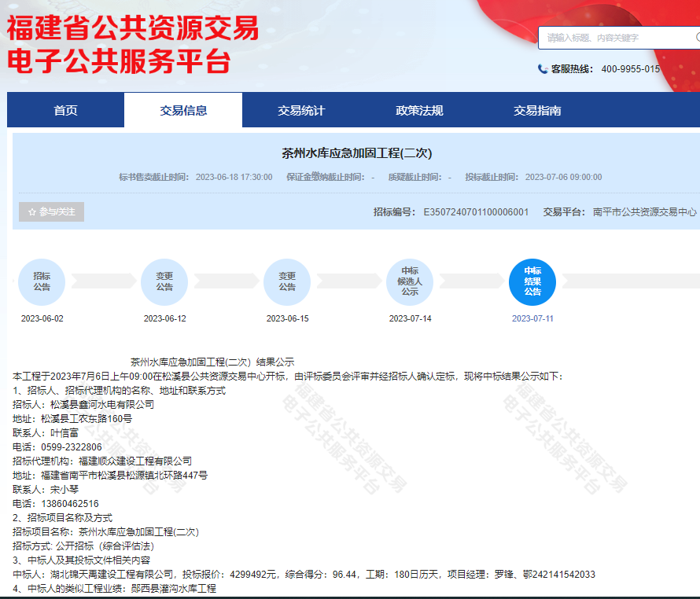Image resolution: width=700 pixels, height=599 pixels.
Task: Switch to the 首页 tab
Action: pyautogui.click(x=64, y=110)
